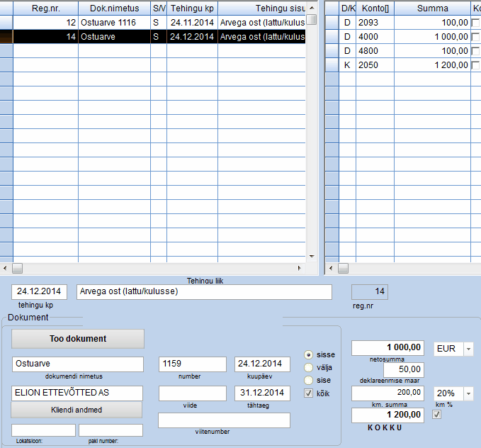Click the entries table horizontal scroll thumb
The image size is (481, 448).
point(343,268)
